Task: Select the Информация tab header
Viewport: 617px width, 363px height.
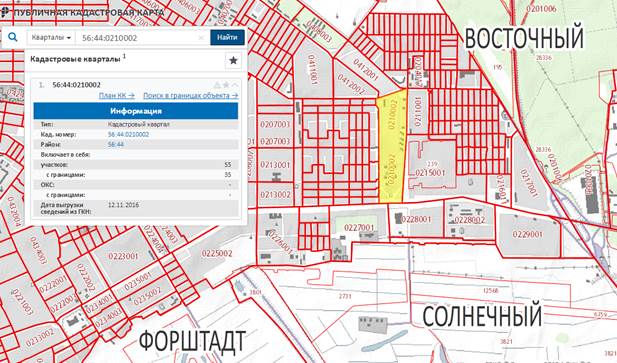Action: 136,111
